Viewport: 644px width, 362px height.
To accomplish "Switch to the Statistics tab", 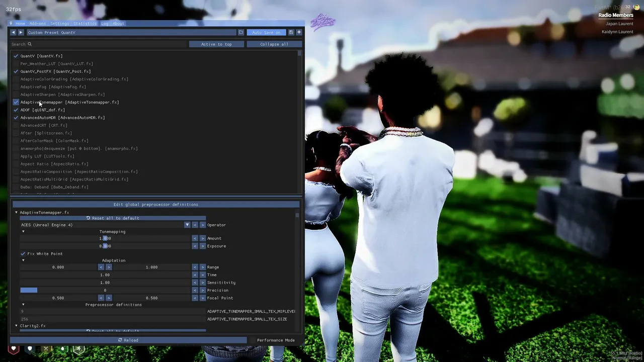I will pyautogui.click(x=85, y=24).
